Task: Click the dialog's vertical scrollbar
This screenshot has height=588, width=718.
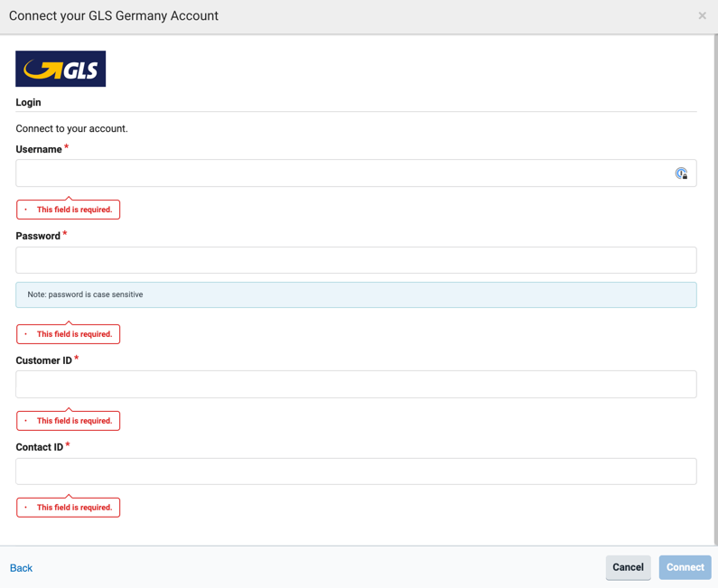Action: [715, 289]
